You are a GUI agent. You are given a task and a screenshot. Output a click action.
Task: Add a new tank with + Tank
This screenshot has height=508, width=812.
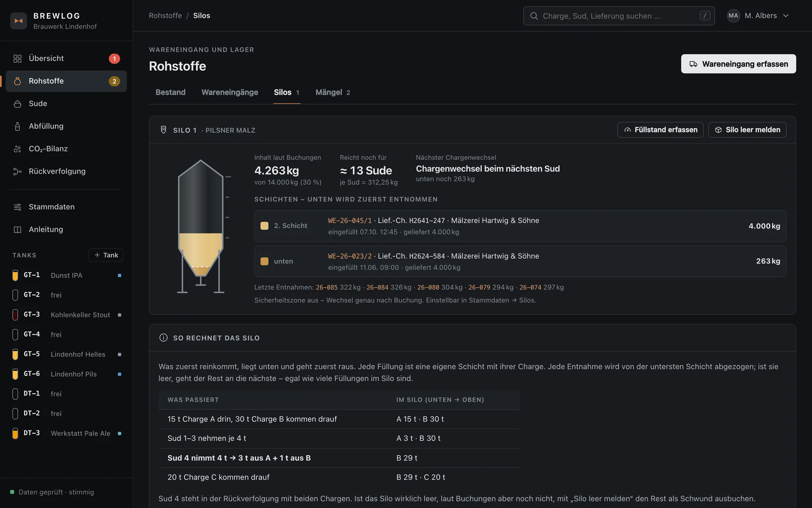point(106,255)
